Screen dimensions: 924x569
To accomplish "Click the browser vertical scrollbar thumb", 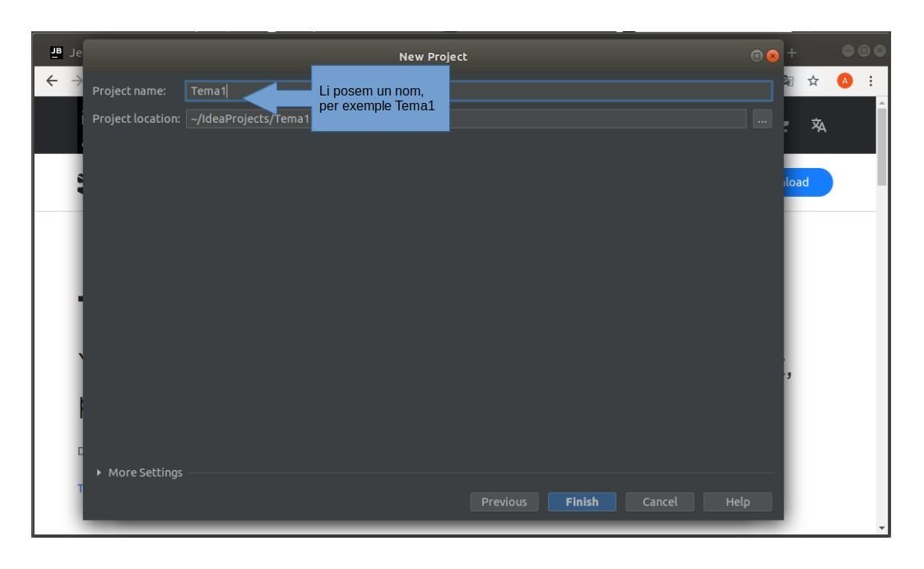I will (x=881, y=147).
